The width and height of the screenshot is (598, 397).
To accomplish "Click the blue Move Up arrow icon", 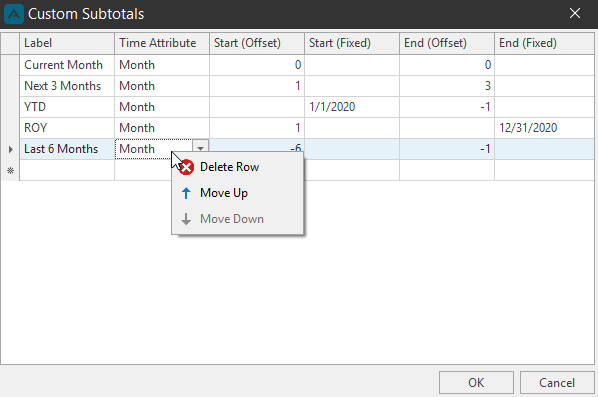I will coord(186,193).
